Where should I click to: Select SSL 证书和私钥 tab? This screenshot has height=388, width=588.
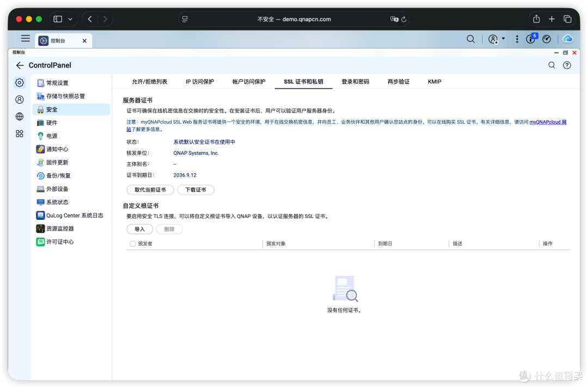pos(303,82)
